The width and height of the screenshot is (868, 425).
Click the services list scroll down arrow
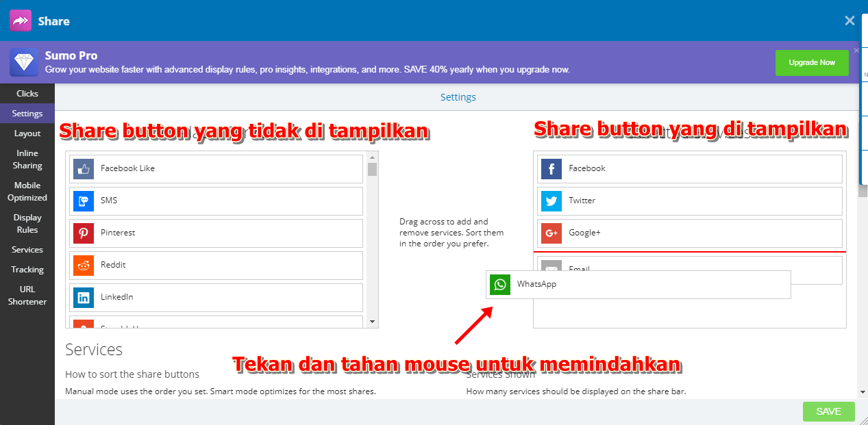click(x=373, y=322)
